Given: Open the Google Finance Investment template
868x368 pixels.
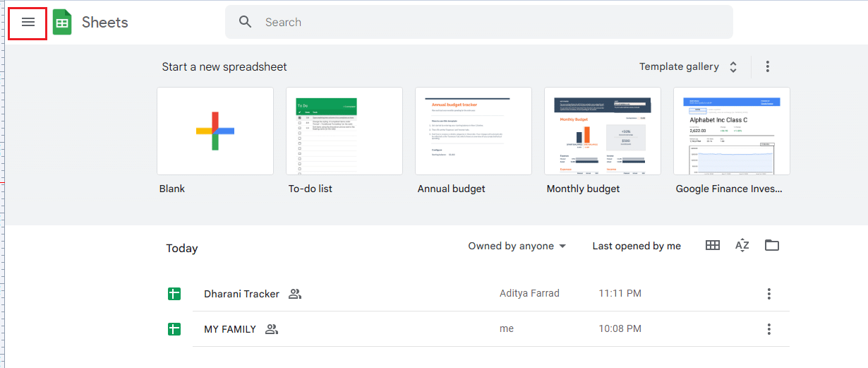Looking at the screenshot, I should coord(732,131).
